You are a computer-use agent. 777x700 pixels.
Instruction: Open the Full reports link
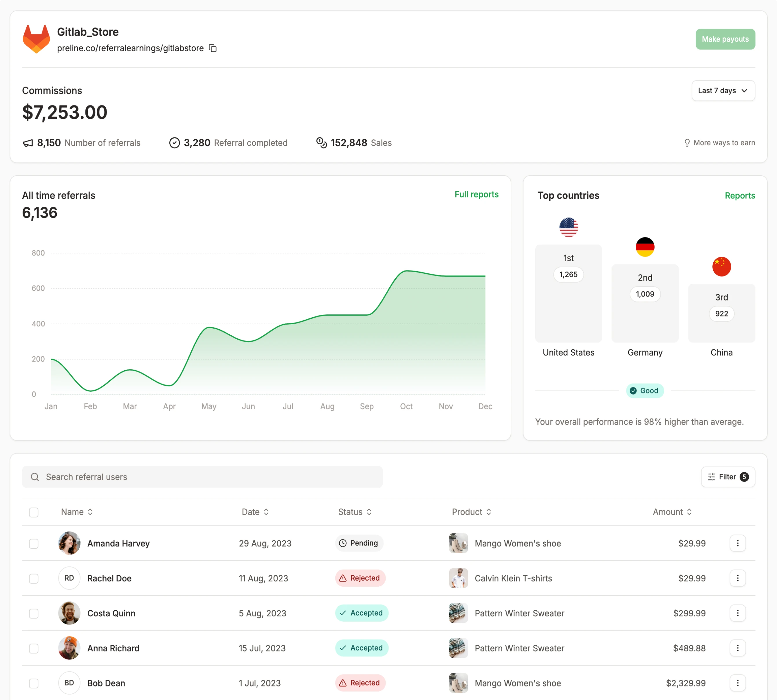coord(476,195)
